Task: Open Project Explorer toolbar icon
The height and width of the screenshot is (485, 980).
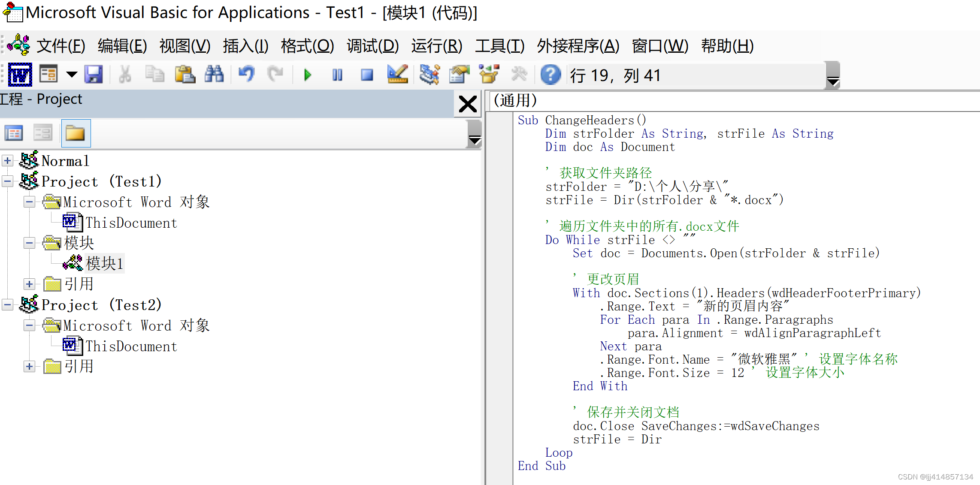Action: coord(429,75)
